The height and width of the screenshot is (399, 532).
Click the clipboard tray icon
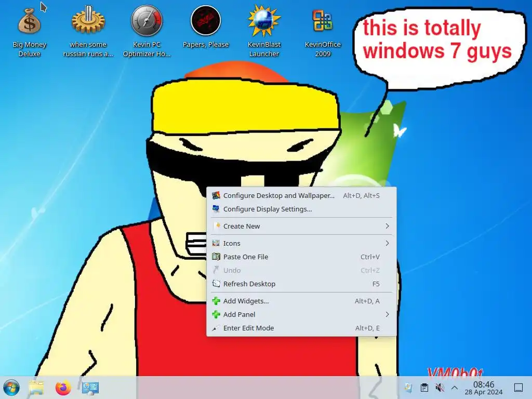tap(424, 388)
